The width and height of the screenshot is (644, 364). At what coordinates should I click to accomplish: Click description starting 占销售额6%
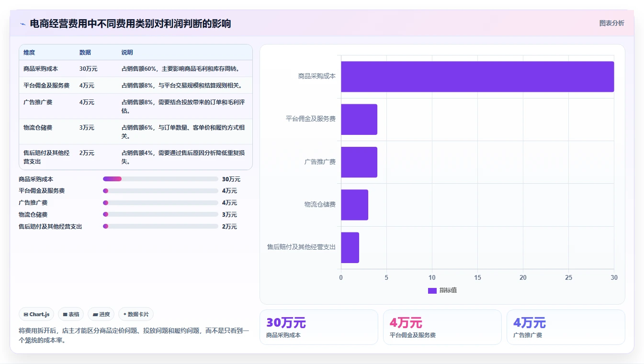[x=183, y=132]
